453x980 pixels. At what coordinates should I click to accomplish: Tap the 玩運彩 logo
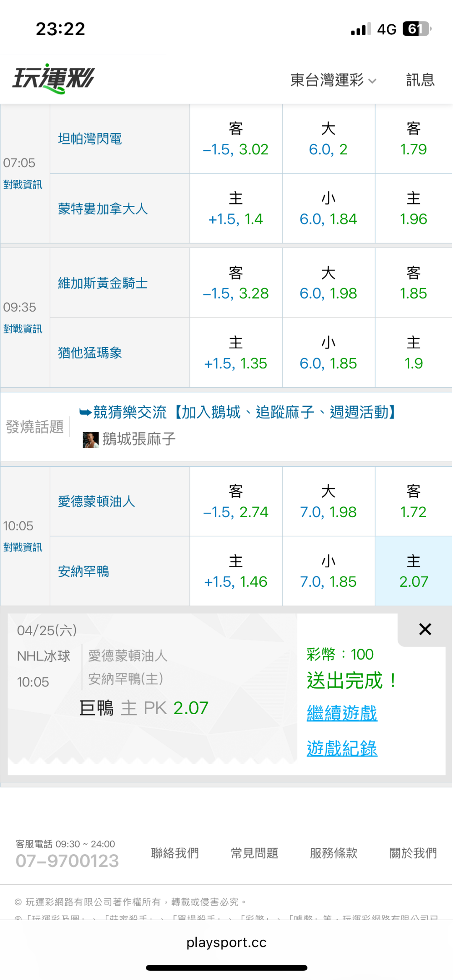tap(54, 78)
